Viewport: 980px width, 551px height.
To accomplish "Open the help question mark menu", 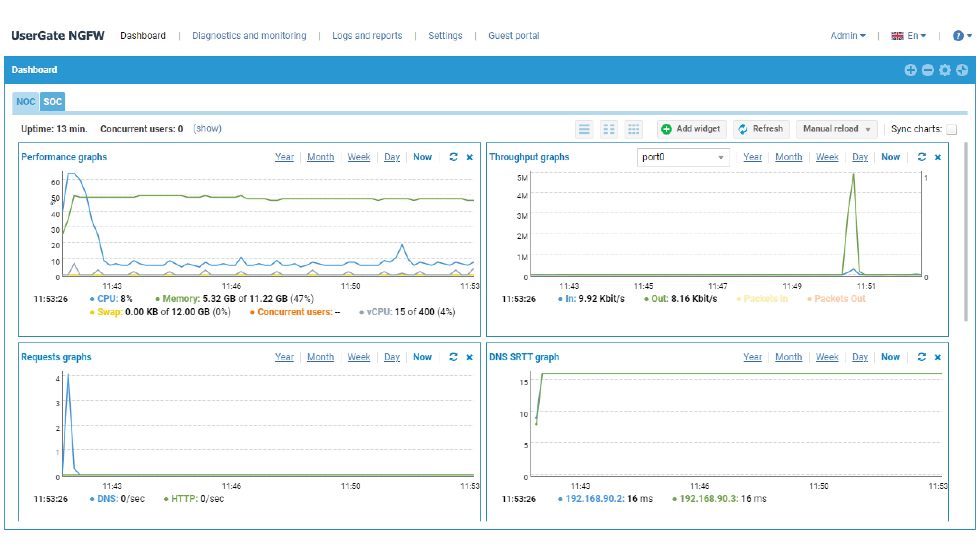I will (x=958, y=36).
